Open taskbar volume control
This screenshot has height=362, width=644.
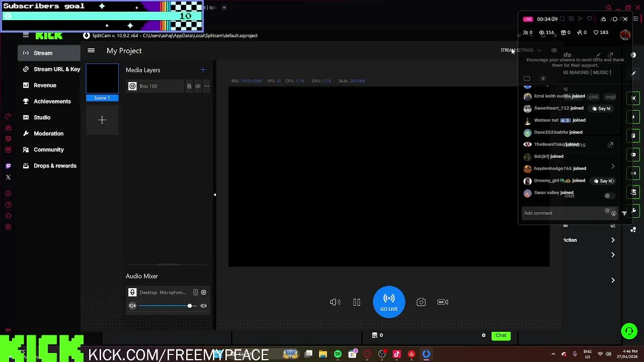(608, 354)
